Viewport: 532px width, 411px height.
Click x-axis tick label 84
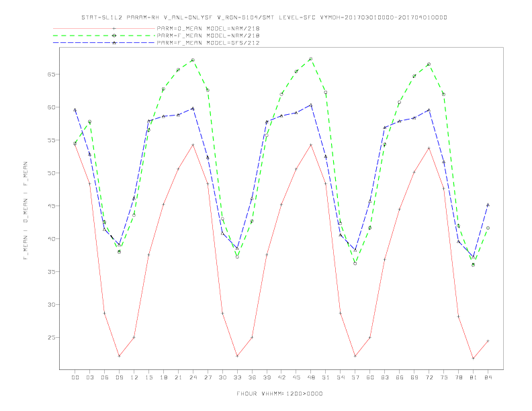[488, 377]
